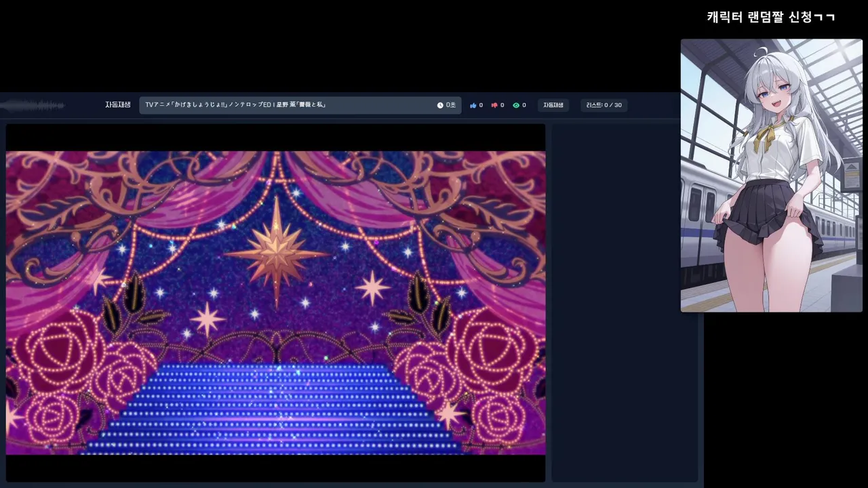Click the audio waveform display in the top bar
The width and height of the screenshot is (868, 488).
pyautogui.click(x=33, y=105)
